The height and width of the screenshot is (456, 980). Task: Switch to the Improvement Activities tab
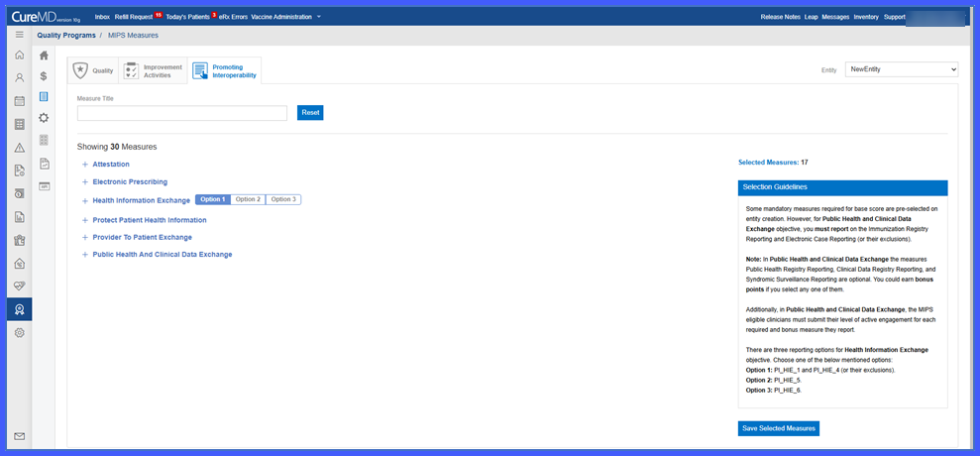pos(153,70)
